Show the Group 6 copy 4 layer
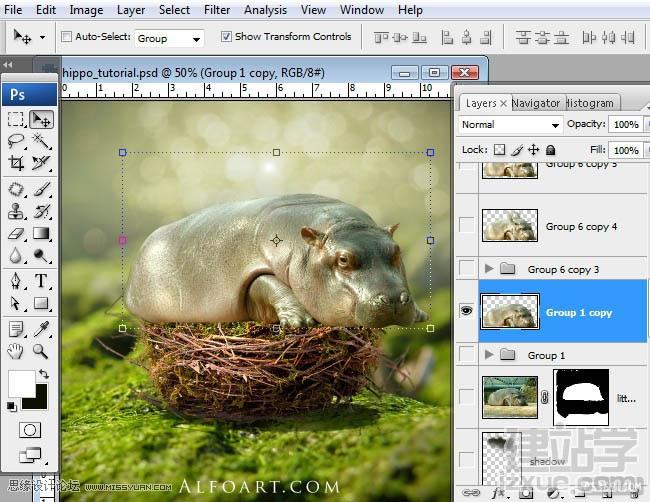 (467, 226)
